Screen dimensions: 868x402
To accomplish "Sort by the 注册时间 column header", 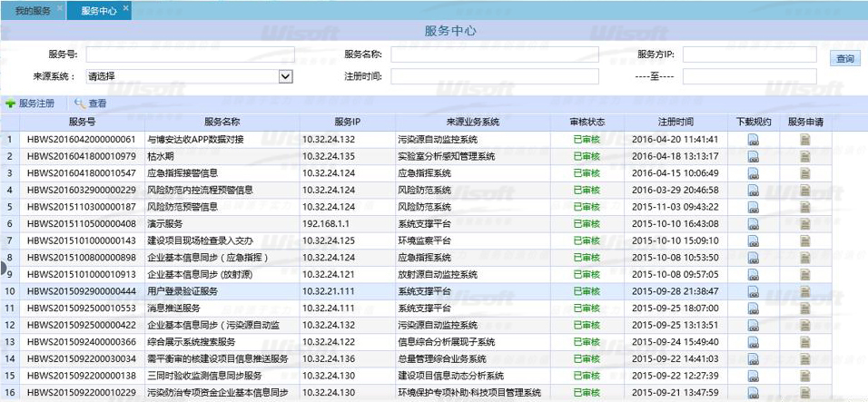I will 676,122.
